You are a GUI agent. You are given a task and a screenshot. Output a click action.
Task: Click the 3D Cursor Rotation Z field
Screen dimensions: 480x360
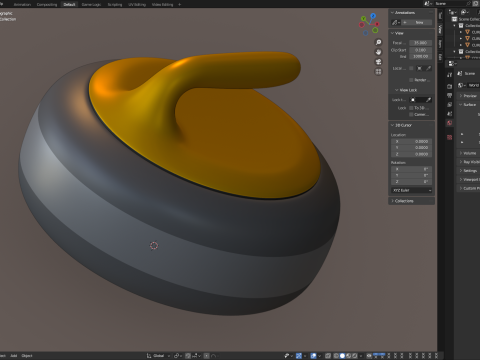[x=412, y=182]
